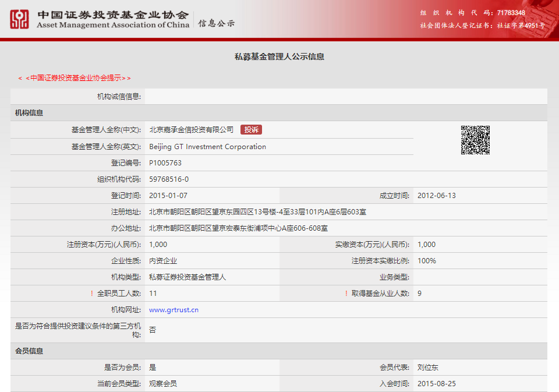Click the 实缴资本 value 1,000
This screenshot has height=392, width=559.
pyautogui.click(x=426, y=245)
